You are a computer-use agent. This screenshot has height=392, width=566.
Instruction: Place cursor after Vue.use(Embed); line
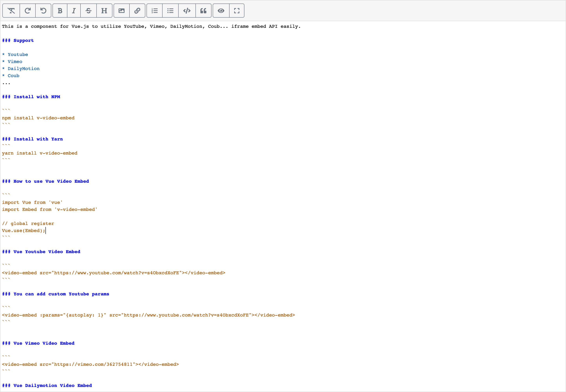46,231
